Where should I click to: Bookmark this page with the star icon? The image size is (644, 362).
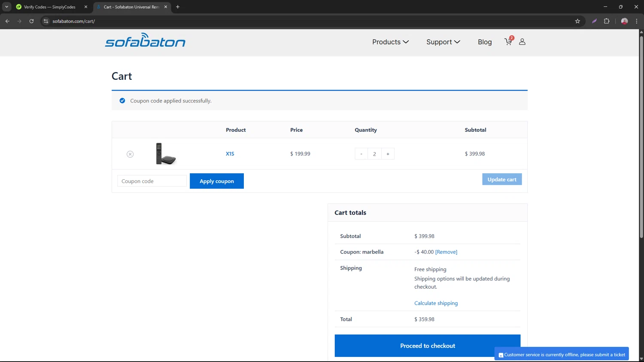coord(577,21)
